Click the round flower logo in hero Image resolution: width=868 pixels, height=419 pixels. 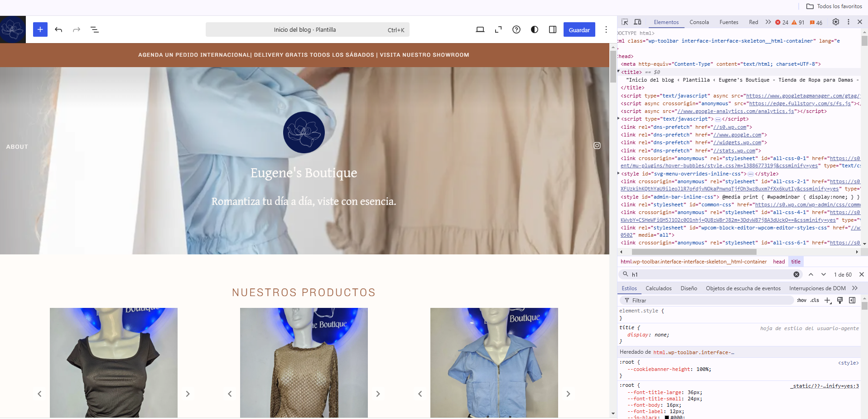304,132
